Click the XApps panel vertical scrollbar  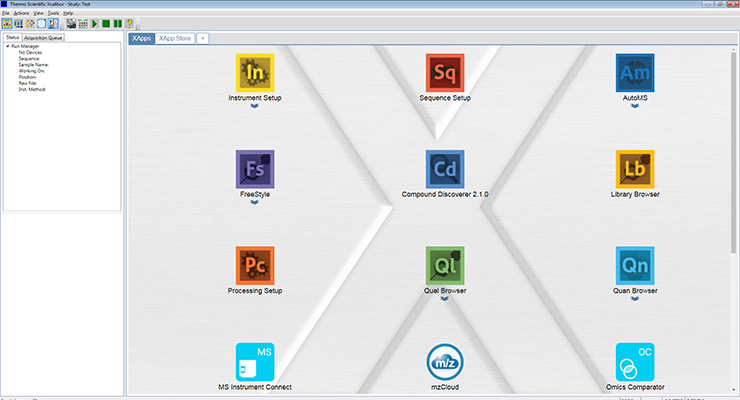pos(733,153)
